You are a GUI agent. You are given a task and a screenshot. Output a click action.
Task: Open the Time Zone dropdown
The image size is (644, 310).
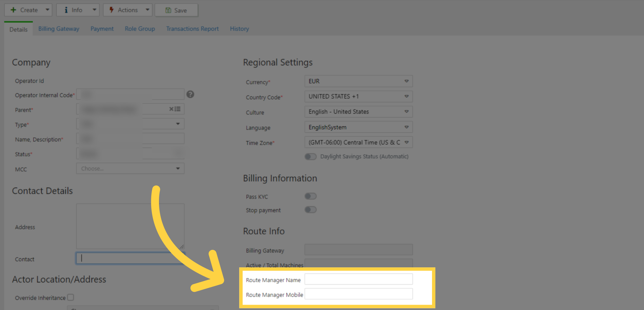pyautogui.click(x=359, y=142)
